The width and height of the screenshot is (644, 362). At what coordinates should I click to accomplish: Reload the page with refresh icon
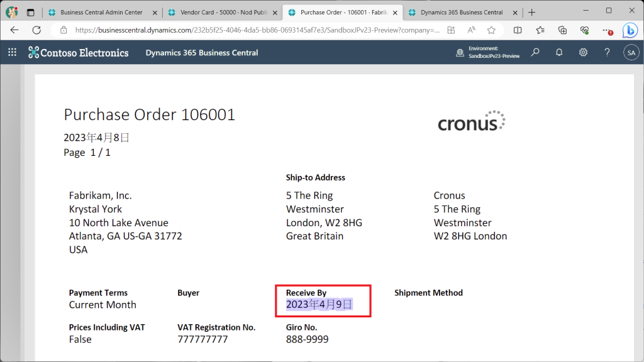click(36, 30)
